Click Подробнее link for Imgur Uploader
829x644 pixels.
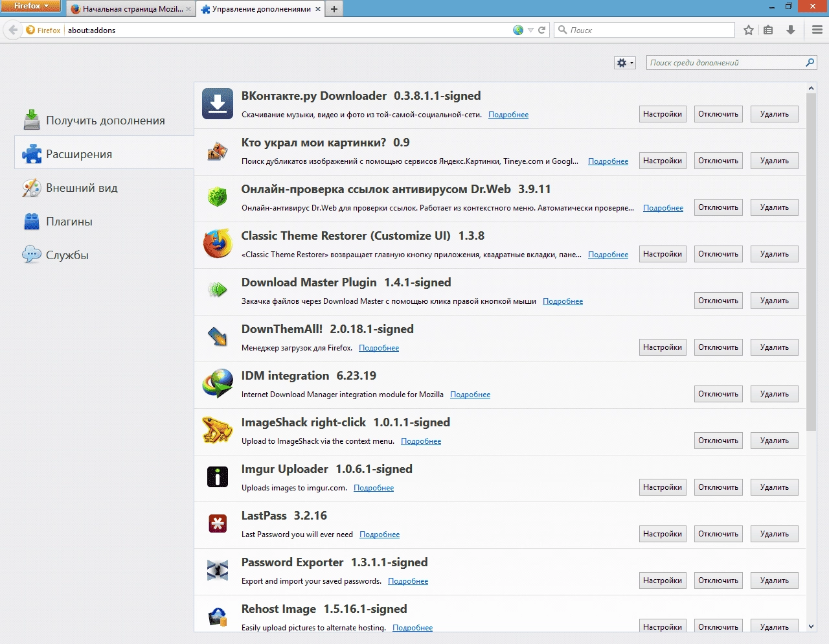(x=374, y=488)
